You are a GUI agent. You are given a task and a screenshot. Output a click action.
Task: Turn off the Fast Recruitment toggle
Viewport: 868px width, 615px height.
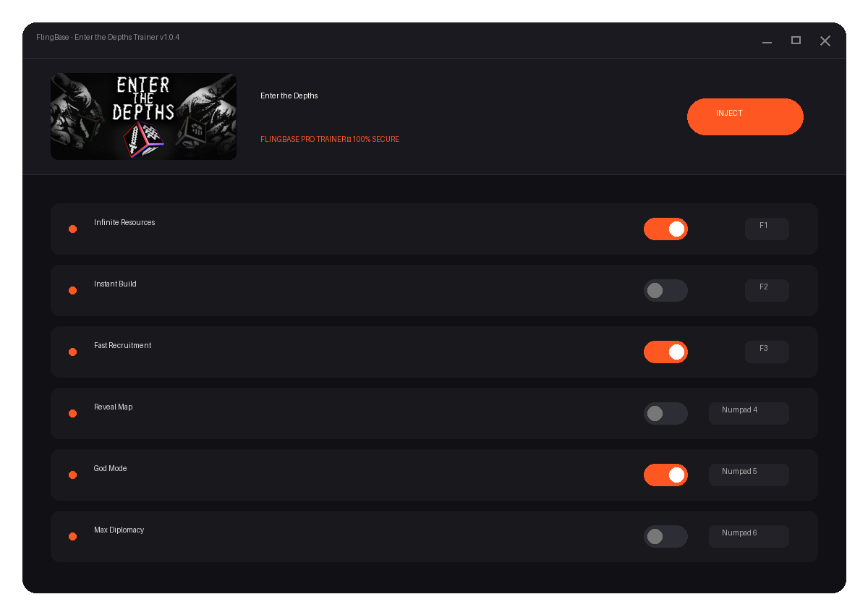click(x=665, y=352)
